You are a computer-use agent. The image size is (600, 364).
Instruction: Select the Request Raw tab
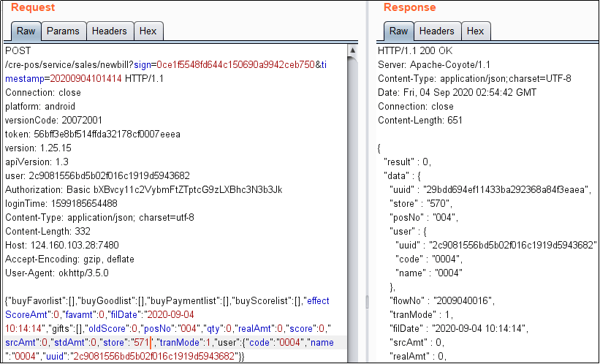click(26, 31)
